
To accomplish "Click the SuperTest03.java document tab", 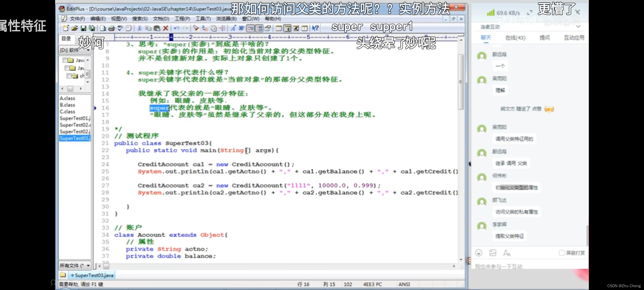I will click(92, 275).
